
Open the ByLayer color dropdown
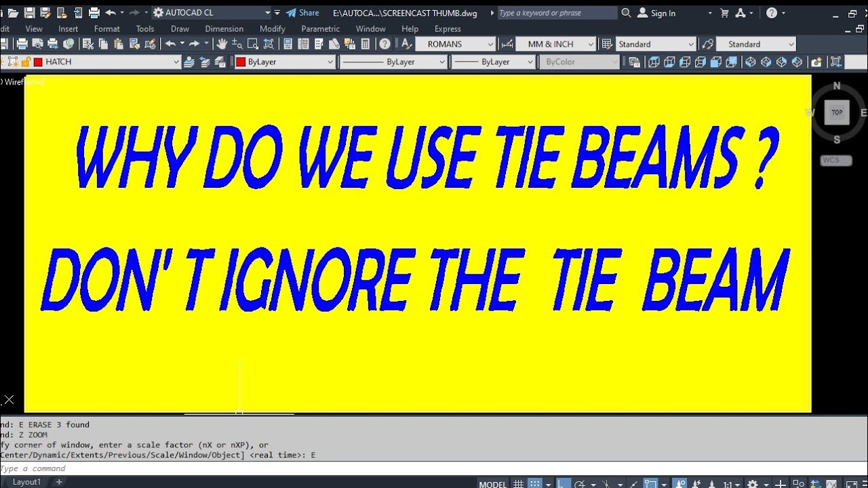pyautogui.click(x=331, y=62)
